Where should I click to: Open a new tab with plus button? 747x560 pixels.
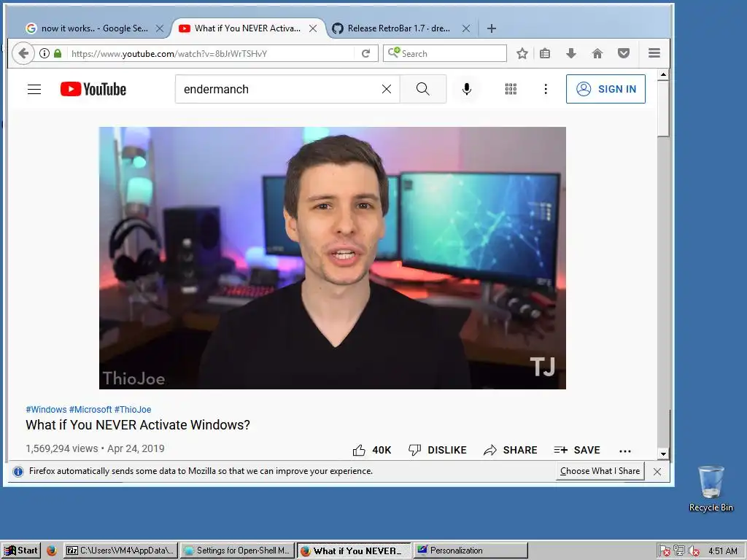(492, 28)
